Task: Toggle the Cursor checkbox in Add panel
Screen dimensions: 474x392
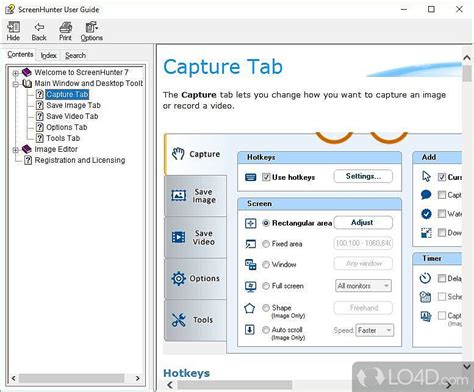Action: (x=442, y=177)
